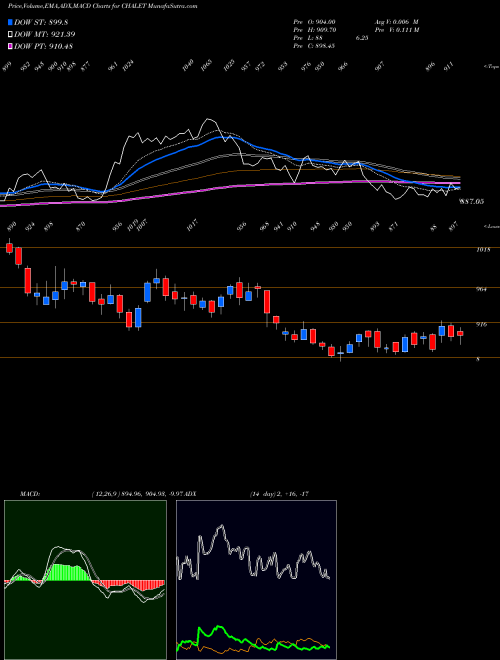Image resolution: width=500 pixels, height=660 pixels.
Task: Click the '(14 day) 2, +16, -17' ADX readout
Action: 279,494
